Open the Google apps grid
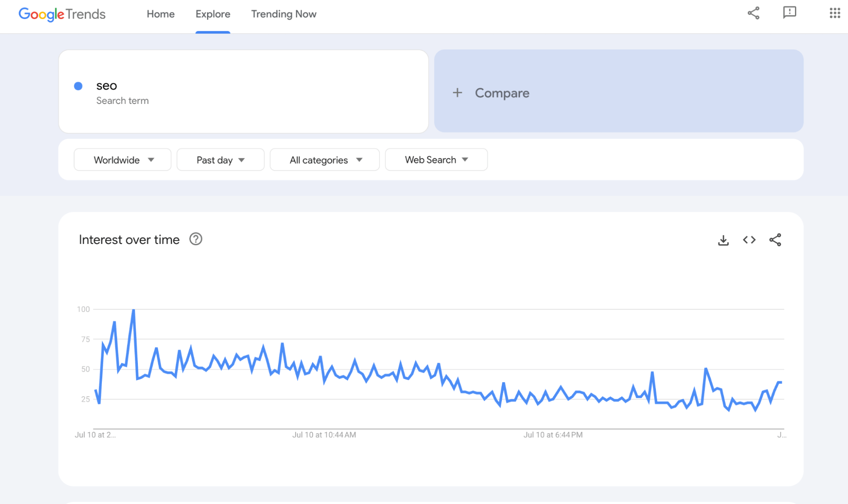This screenshot has width=848, height=504. (x=835, y=13)
